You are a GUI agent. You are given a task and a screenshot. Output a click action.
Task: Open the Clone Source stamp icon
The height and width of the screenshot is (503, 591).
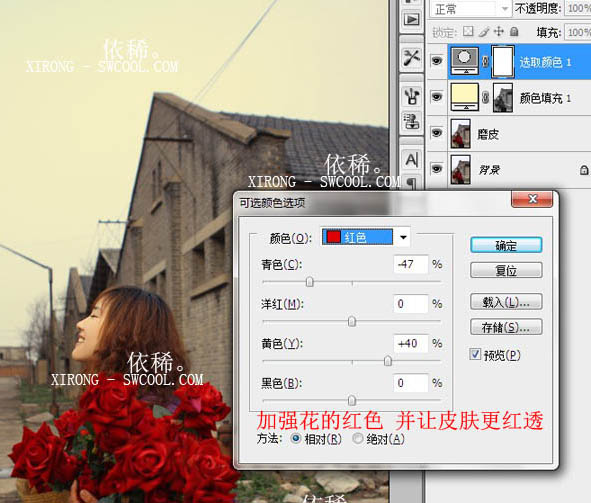pyautogui.click(x=412, y=121)
